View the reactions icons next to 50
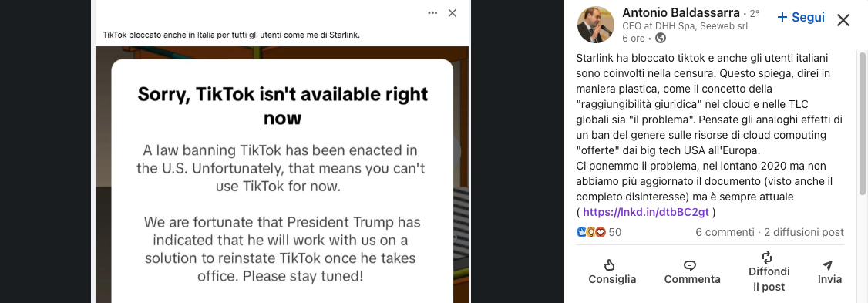This screenshot has width=868, height=303. pyautogui.click(x=591, y=232)
